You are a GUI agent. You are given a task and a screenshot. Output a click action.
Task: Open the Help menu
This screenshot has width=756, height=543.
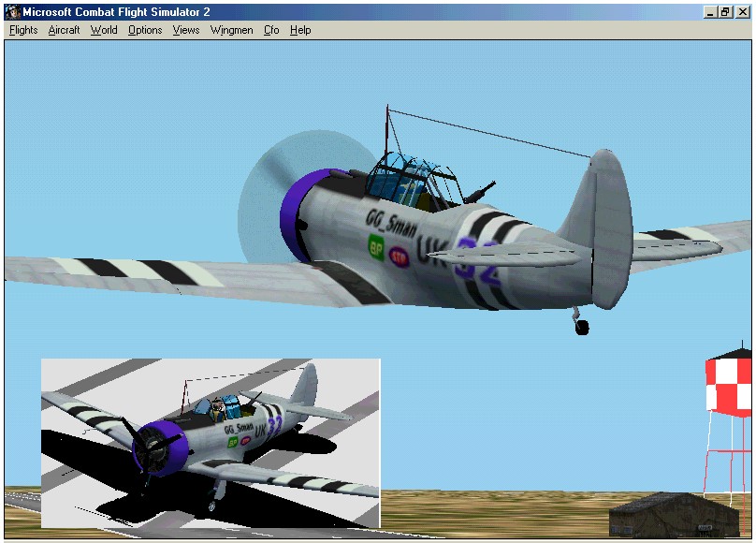point(300,30)
